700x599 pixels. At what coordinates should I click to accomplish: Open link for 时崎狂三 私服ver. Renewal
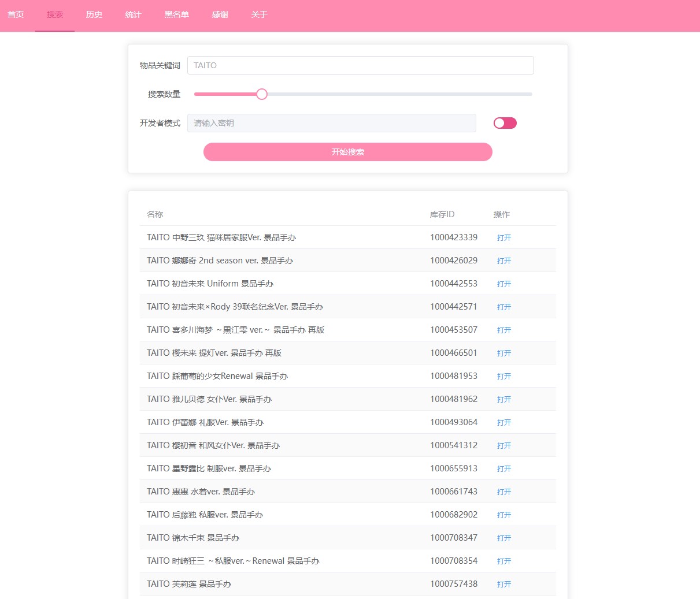(504, 561)
